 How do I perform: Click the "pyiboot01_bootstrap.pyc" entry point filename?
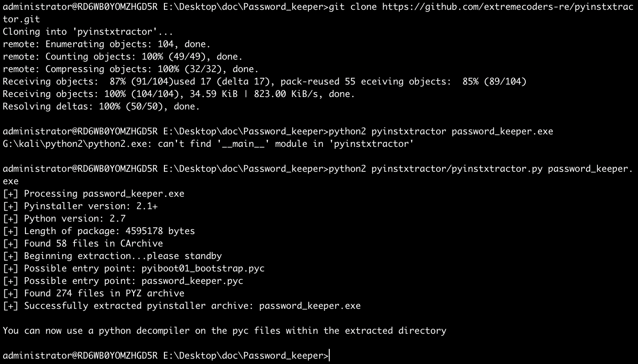[203, 269]
